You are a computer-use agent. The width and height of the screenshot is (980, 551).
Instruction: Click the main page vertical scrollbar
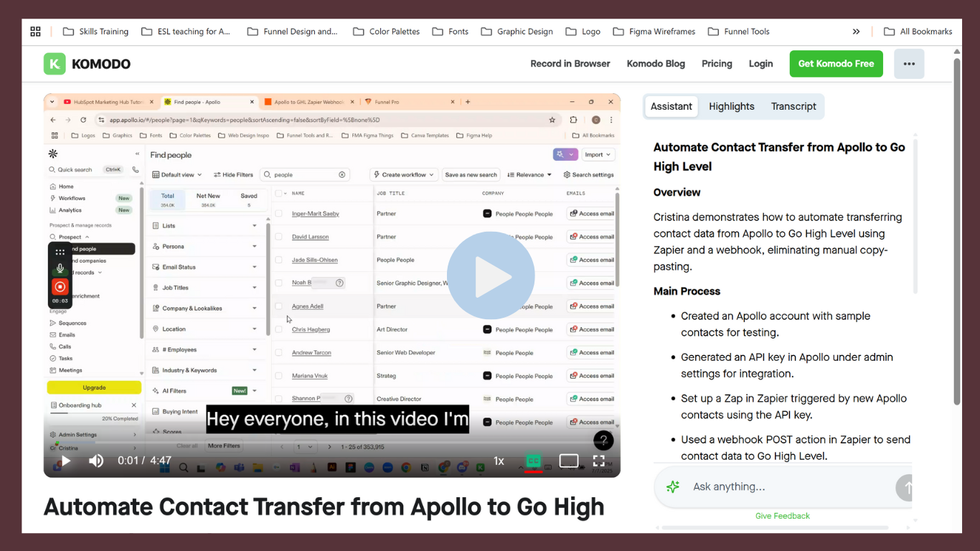(957, 230)
